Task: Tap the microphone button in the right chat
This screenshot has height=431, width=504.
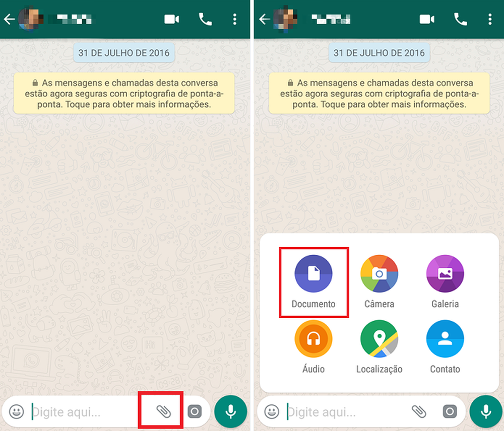Action: coord(486,411)
